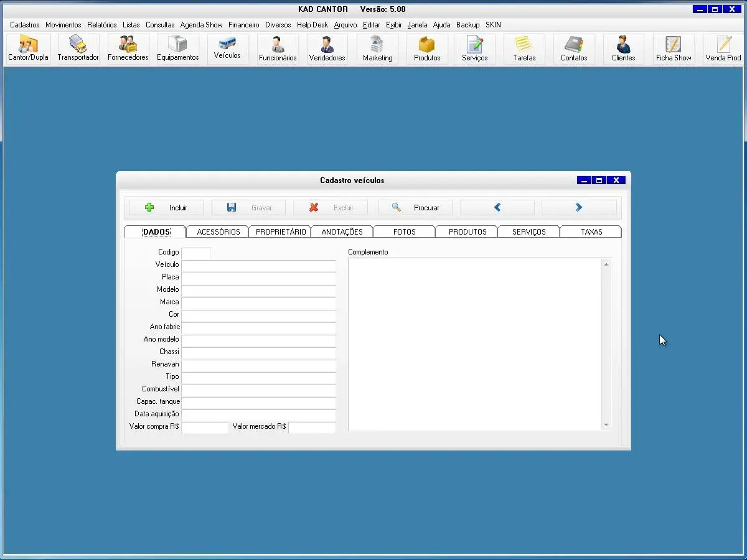Open Fornecedores from the toolbar
Screen dimensions: 747x560
128,49
